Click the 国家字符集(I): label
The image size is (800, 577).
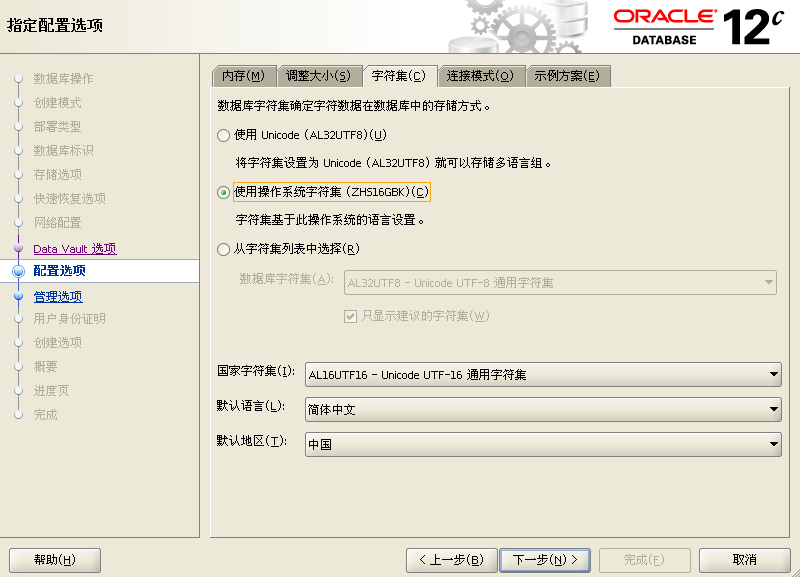click(x=256, y=371)
